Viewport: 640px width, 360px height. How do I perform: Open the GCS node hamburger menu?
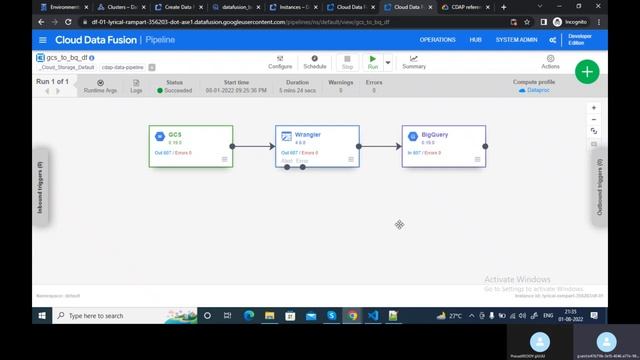click(224, 159)
